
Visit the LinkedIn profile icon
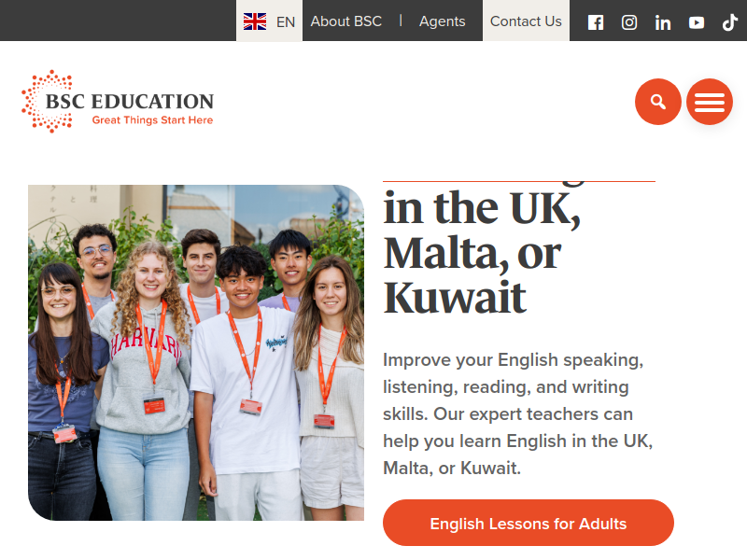point(663,22)
